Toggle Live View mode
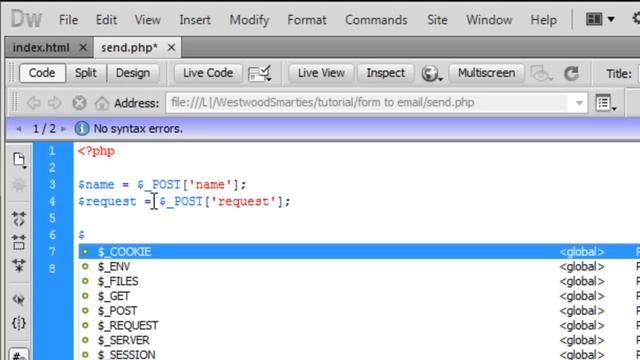This screenshot has width=640, height=360. point(321,73)
